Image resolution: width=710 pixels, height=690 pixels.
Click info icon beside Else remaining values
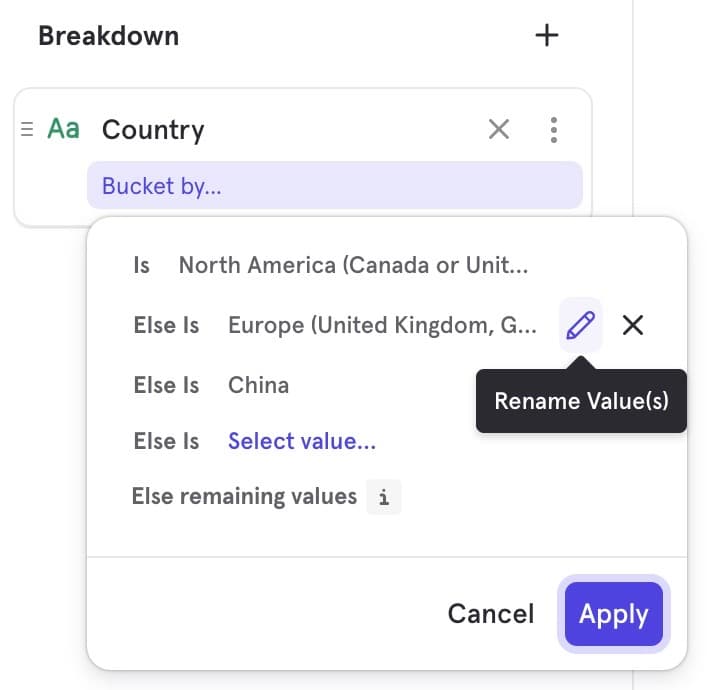(x=384, y=497)
